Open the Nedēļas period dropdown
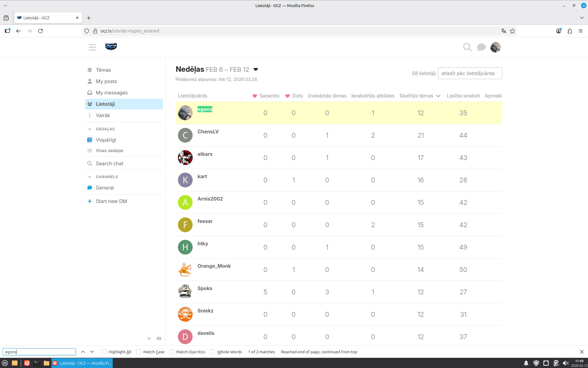 point(256,70)
